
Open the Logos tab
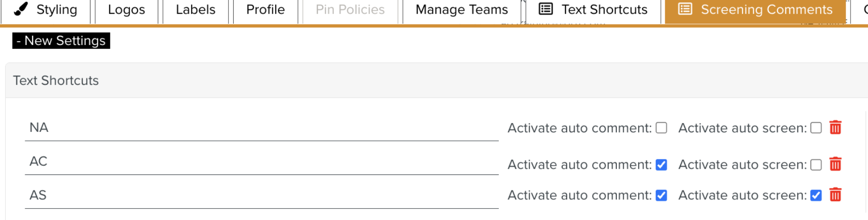click(x=126, y=10)
